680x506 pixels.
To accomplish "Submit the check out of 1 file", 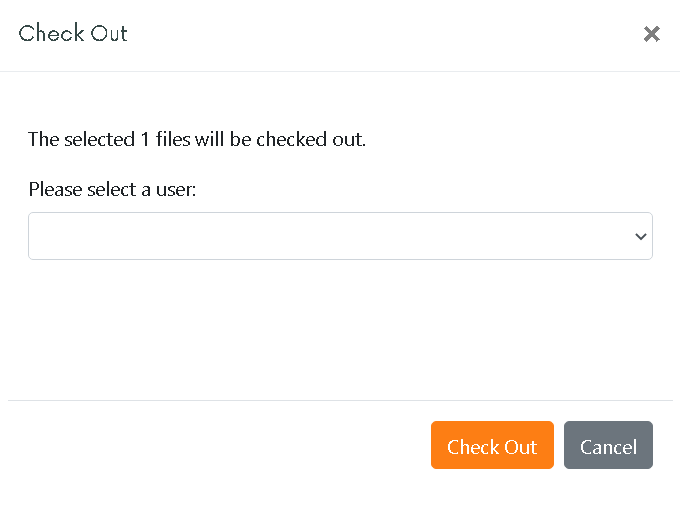I will pos(492,445).
